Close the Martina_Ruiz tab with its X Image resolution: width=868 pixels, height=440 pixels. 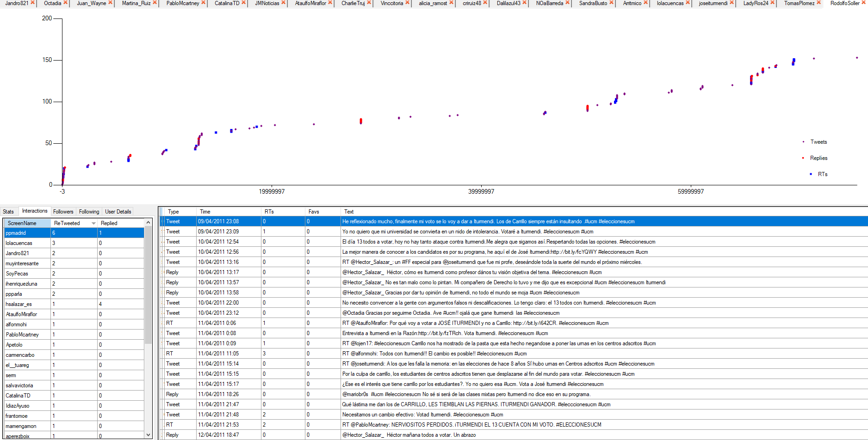[x=155, y=3]
